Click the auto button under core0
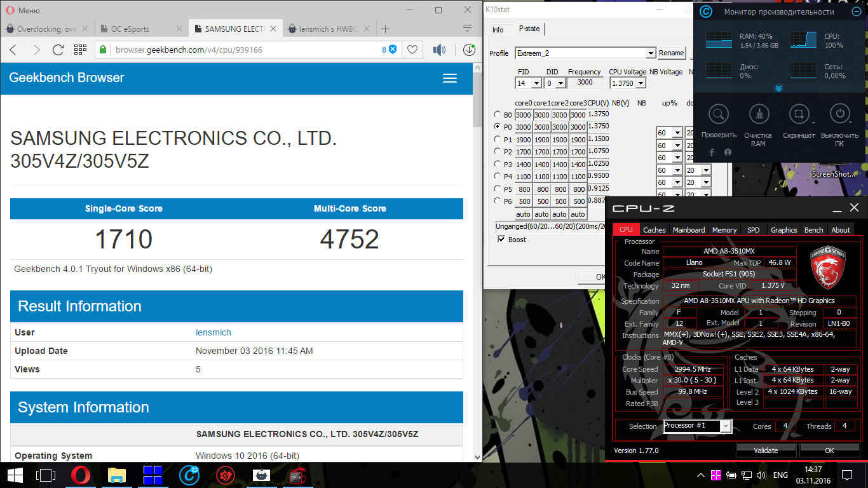This screenshot has width=868, height=488. (x=523, y=214)
